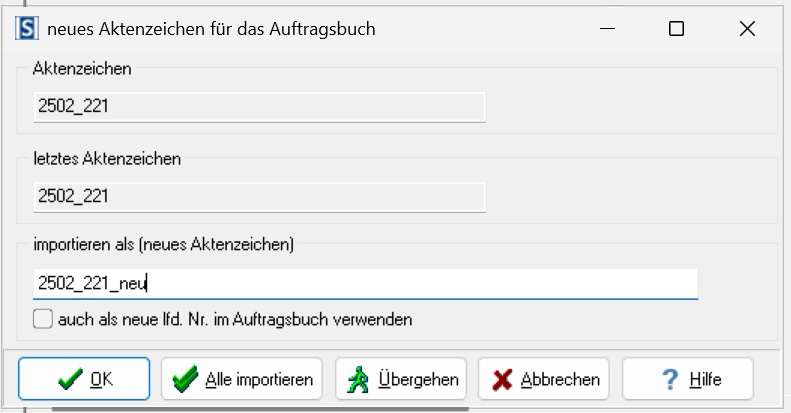Open help with the Hilfe button

tap(688, 379)
